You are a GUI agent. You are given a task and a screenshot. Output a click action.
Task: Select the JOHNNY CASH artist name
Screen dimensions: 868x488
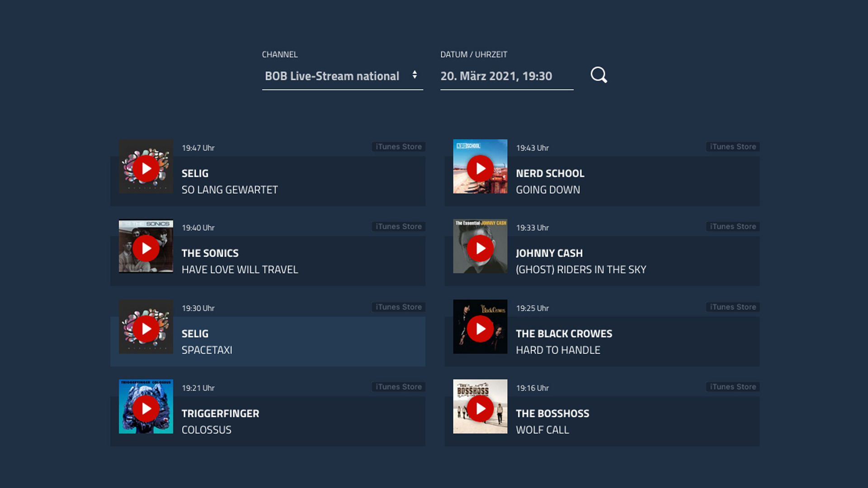click(549, 253)
